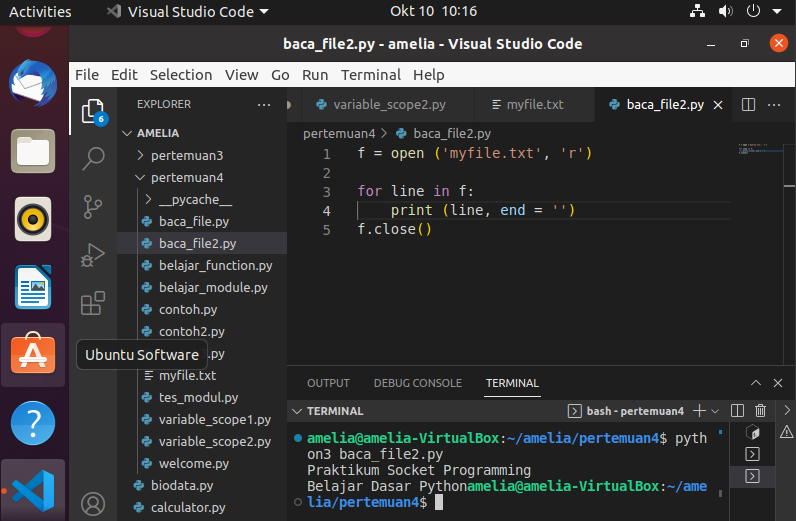
Task: Open the Extensions view
Action: click(93, 303)
